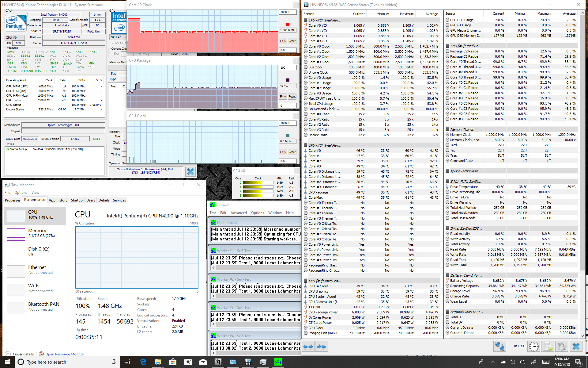
Task: Switch to Task Manager taskbar icon
Action: [263, 362]
